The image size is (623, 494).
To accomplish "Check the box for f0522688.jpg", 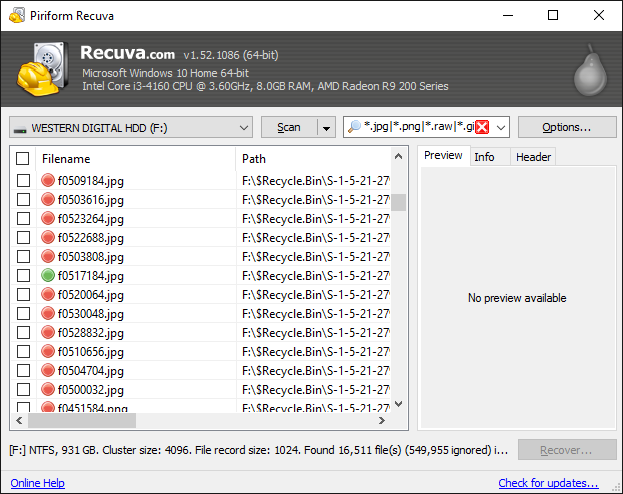I will point(23,237).
